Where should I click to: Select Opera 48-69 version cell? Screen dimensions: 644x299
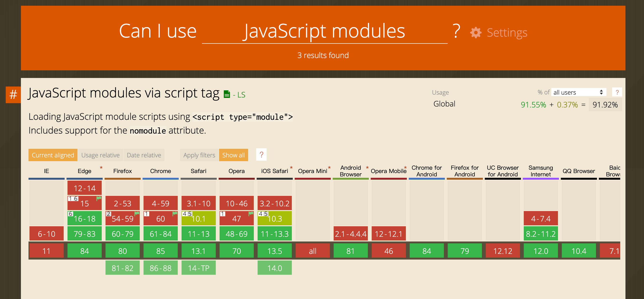click(x=236, y=233)
